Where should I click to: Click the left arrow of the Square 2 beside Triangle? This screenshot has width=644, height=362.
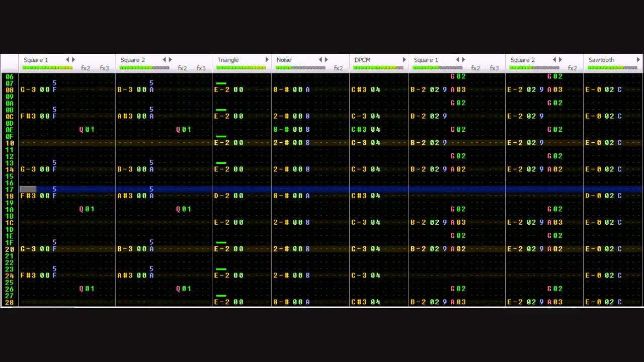point(164,60)
